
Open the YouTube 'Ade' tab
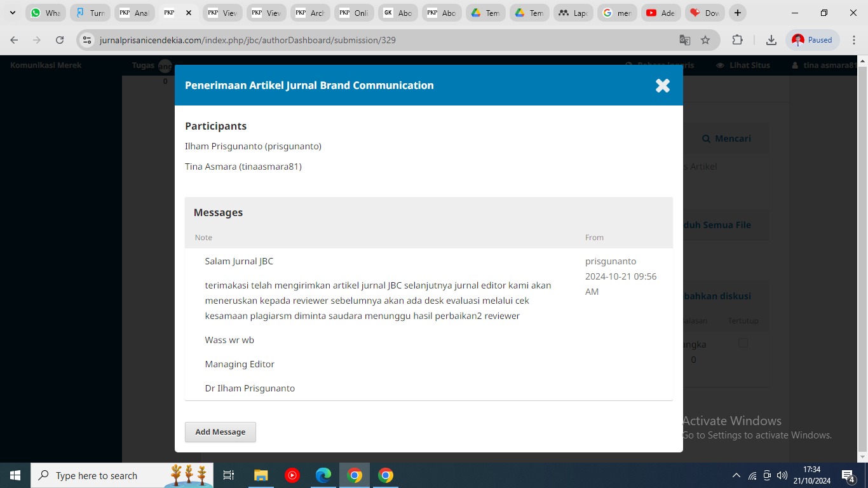coord(661,13)
